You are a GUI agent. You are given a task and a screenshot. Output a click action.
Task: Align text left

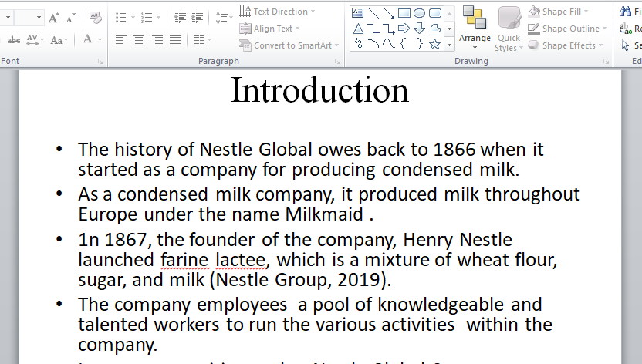coord(121,39)
